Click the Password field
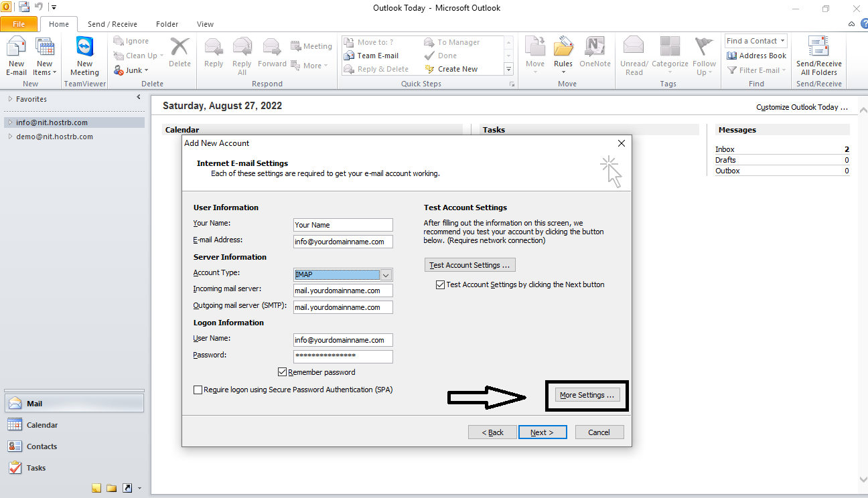The image size is (868, 498). [343, 357]
